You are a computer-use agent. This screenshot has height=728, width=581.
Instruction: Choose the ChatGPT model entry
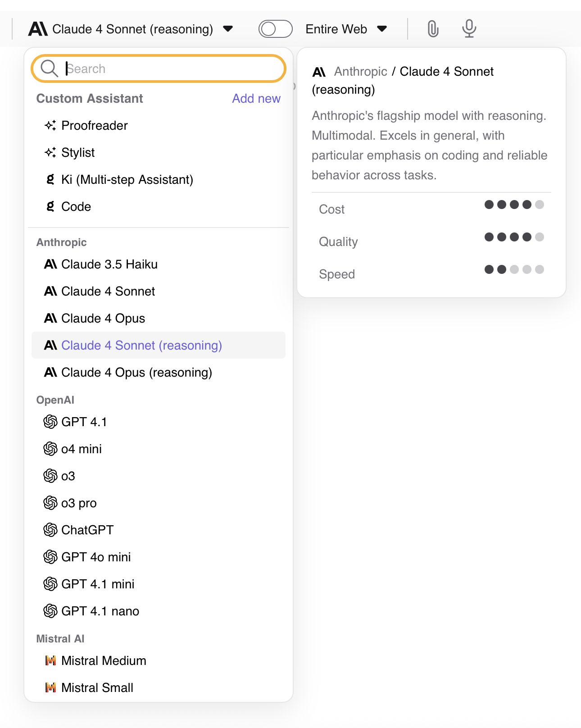pyautogui.click(x=87, y=530)
